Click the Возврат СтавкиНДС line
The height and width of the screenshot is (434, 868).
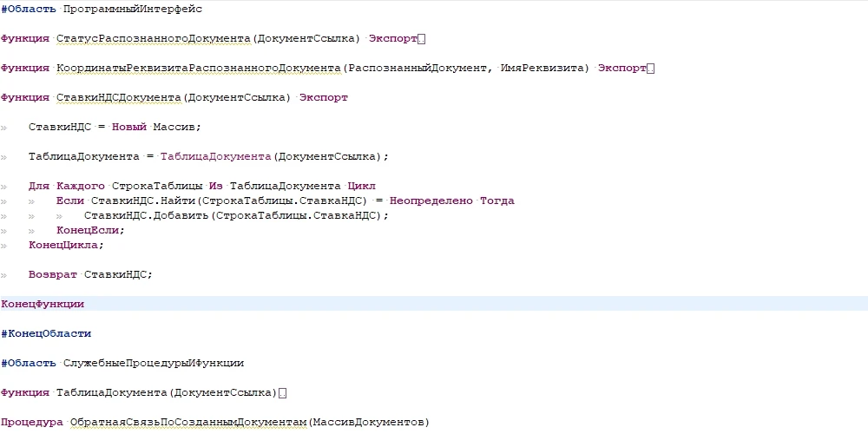click(x=90, y=274)
